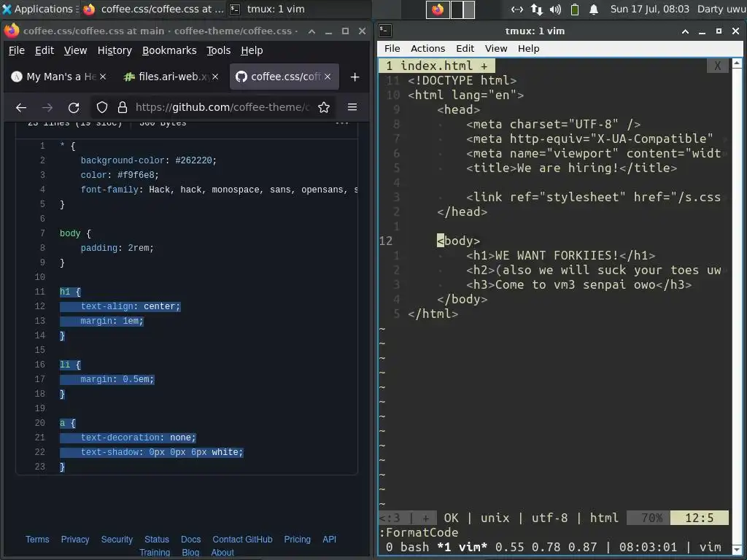747x560 pixels.
Task: Click the clock showing Sun 17 Jul
Action: (x=649, y=9)
